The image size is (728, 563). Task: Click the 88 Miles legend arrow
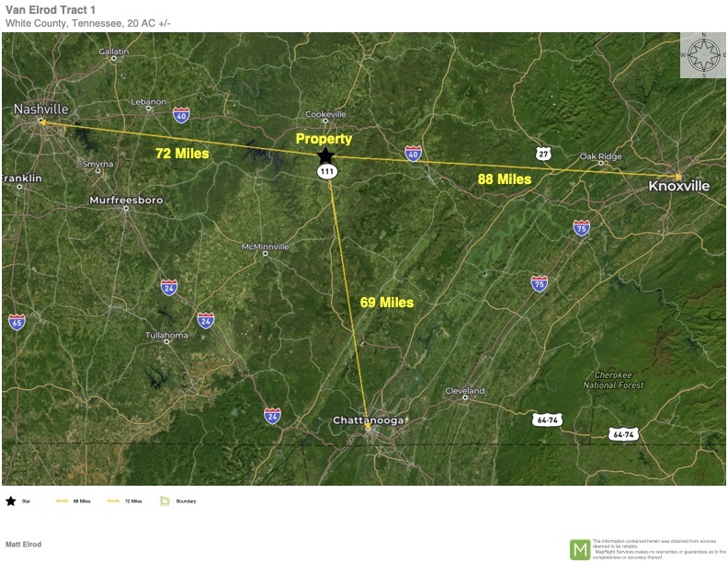[62, 500]
